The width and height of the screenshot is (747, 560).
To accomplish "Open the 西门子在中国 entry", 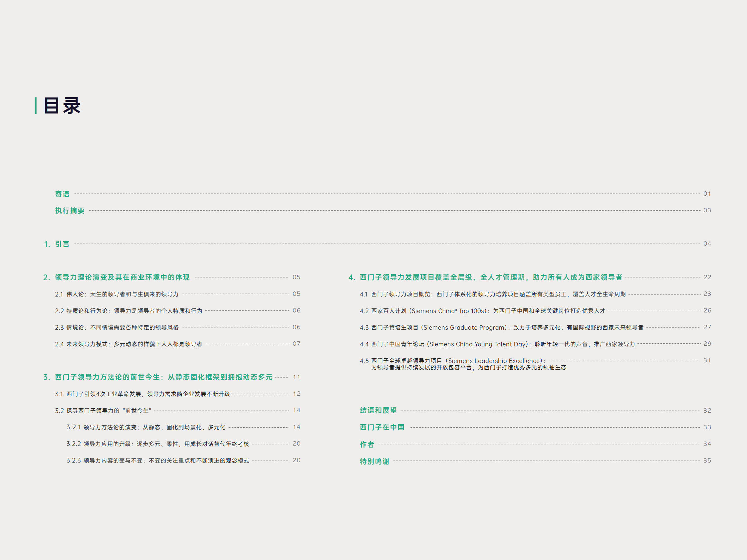I will click(382, 427).
